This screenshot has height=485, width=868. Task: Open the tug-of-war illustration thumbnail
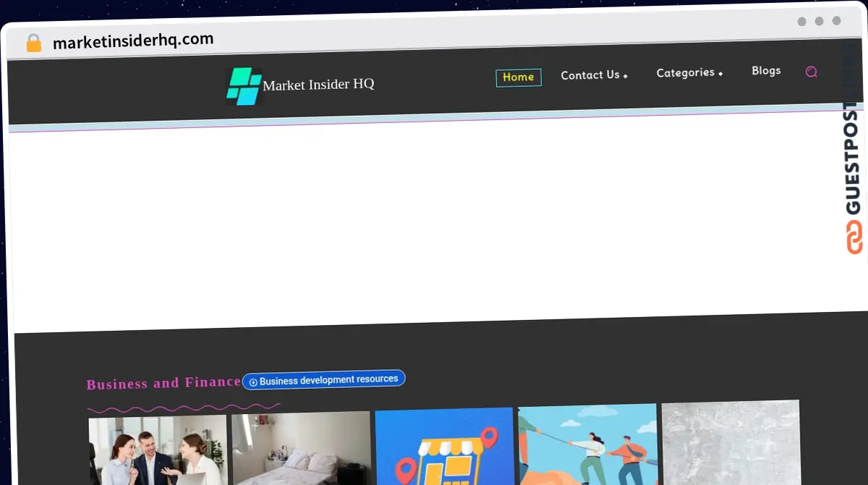click(x=587, y=443)
